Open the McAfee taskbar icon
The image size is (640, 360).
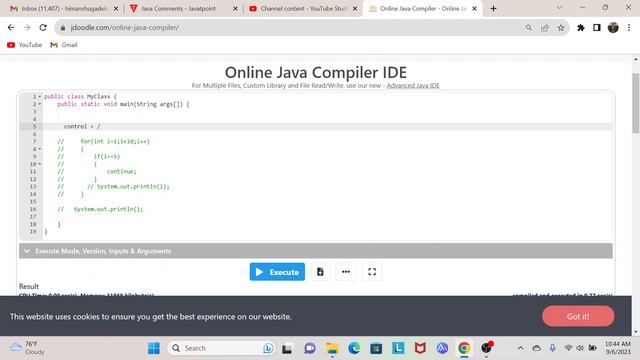(420, 348)
